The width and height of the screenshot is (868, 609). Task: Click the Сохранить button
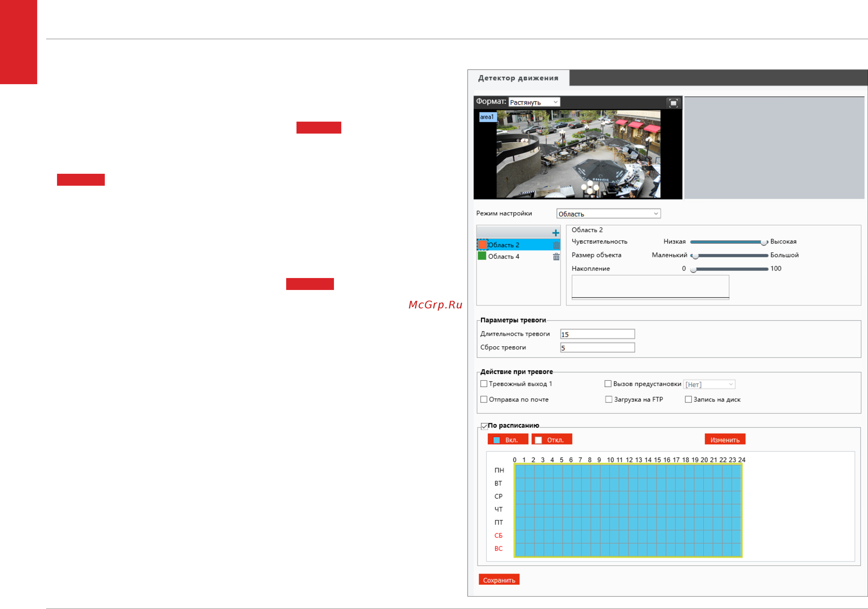tap(499, 579)
